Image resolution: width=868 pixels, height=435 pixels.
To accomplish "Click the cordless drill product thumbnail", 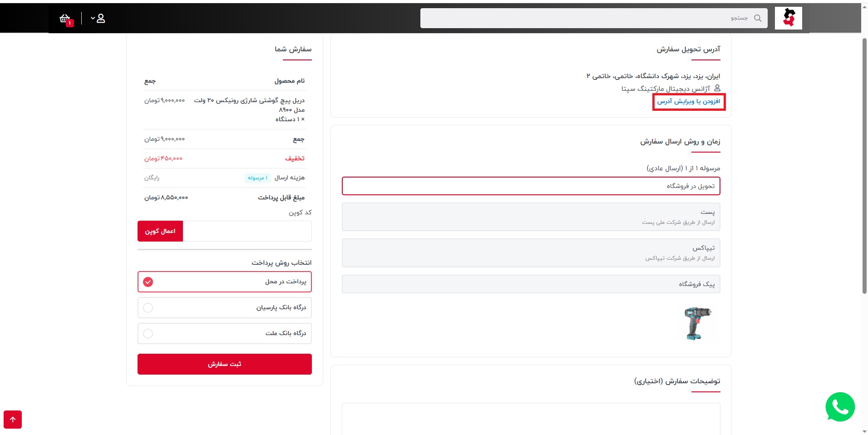I will [x=697, y=324].
